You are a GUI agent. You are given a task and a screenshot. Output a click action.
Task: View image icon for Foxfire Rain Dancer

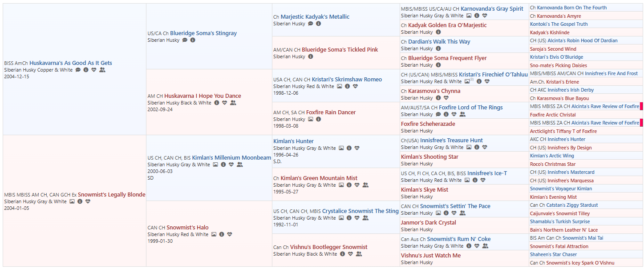pyautogui.click(x=311, y=119)
